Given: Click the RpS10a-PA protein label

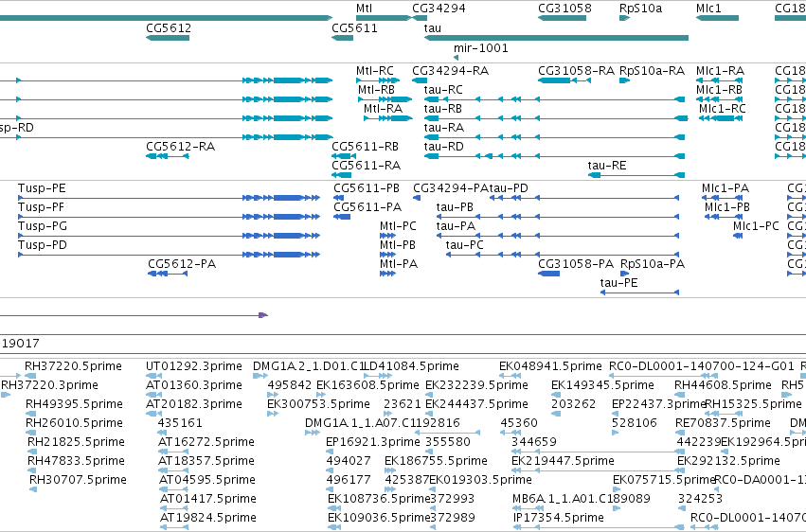Looking at the screenshot, I should click(x=653, y=264).
